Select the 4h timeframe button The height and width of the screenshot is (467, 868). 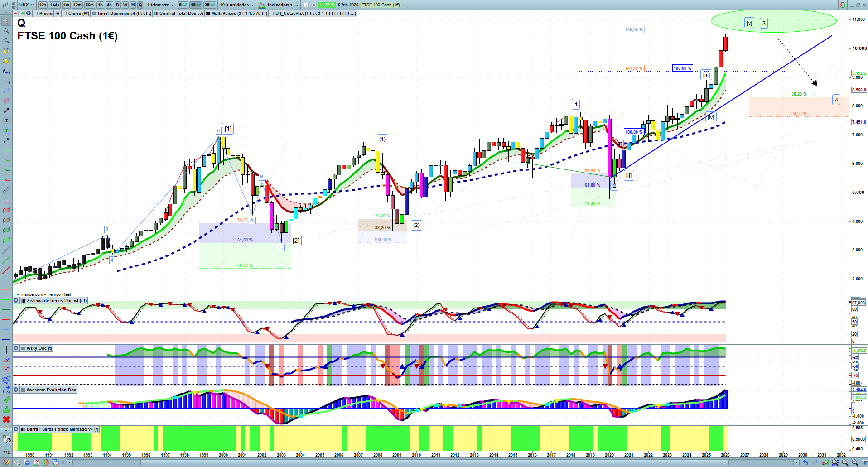click(x=109, y=5)
